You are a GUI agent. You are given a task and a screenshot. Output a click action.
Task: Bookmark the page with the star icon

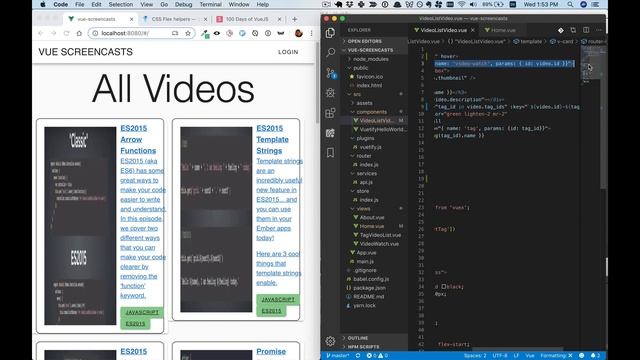(188, 33)
